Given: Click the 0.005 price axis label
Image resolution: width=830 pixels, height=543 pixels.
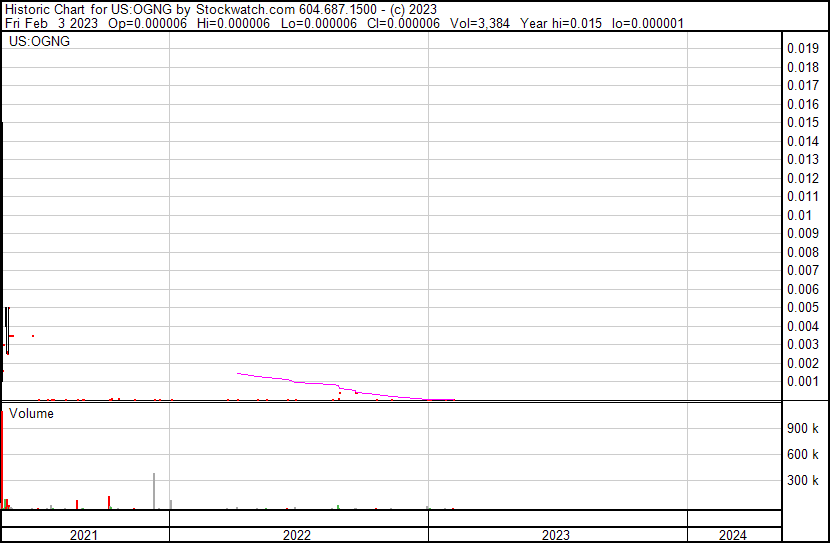Looking at the screenshot, I should coord(802,307).
